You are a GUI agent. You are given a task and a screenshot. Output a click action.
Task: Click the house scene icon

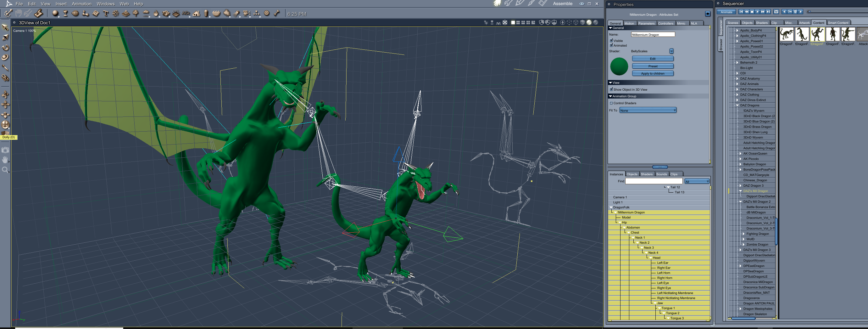point(196,14)
